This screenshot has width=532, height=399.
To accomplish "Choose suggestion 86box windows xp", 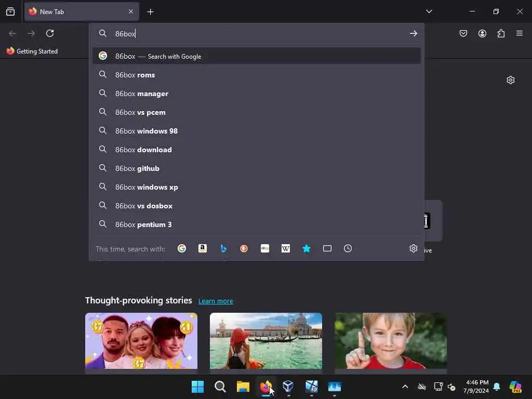I will [257, 187].
